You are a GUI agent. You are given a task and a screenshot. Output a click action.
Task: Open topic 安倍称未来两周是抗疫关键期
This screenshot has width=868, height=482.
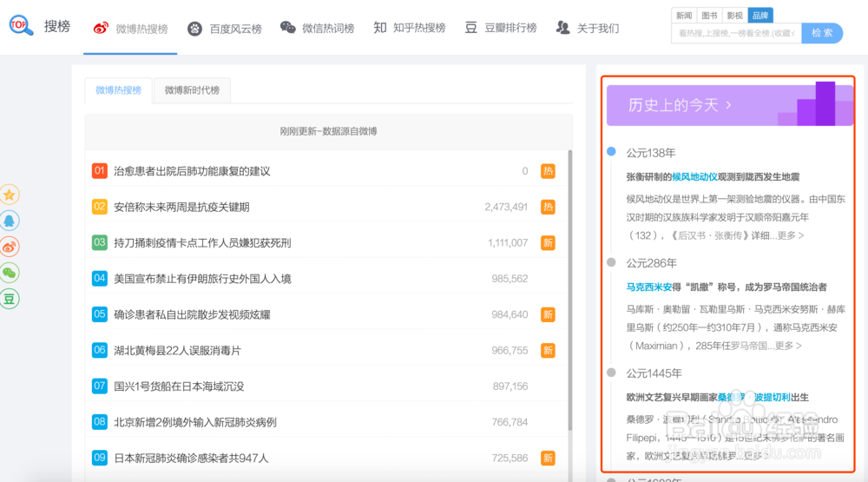(x=181, y=208)
